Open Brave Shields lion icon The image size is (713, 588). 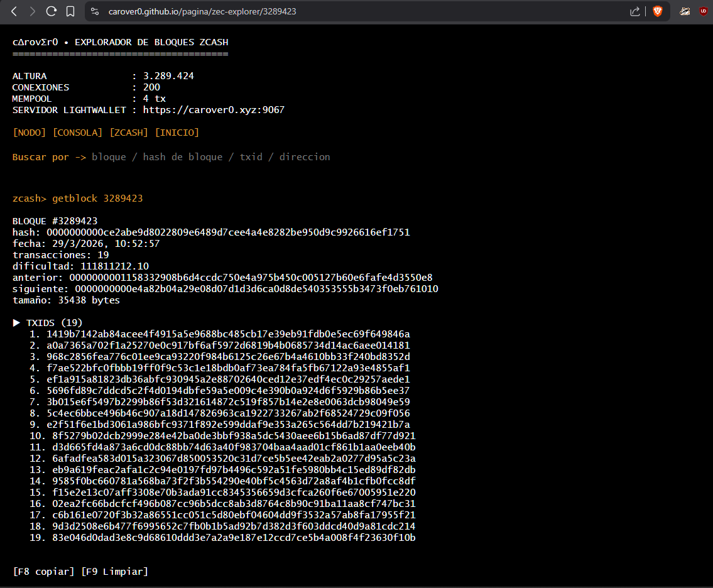click(x=658, y=11)
